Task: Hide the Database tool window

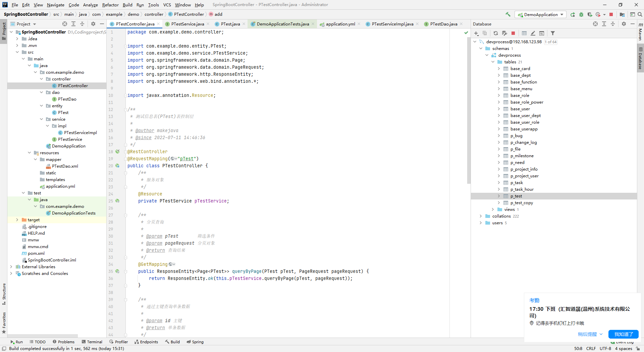Action: coord(633,24)
